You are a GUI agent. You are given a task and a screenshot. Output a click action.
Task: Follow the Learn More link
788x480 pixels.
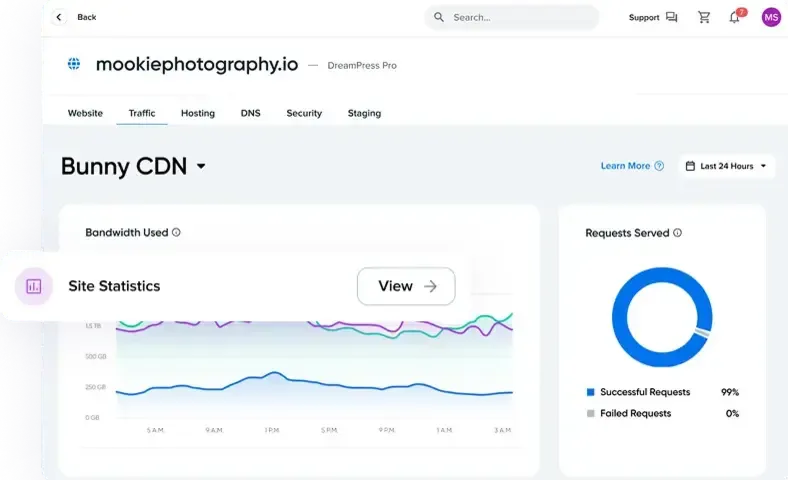tap(625, 166)
